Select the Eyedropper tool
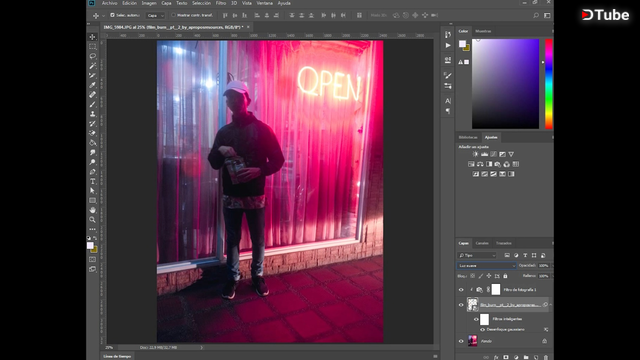Screen dimensions: 640x360 point(93,85)
